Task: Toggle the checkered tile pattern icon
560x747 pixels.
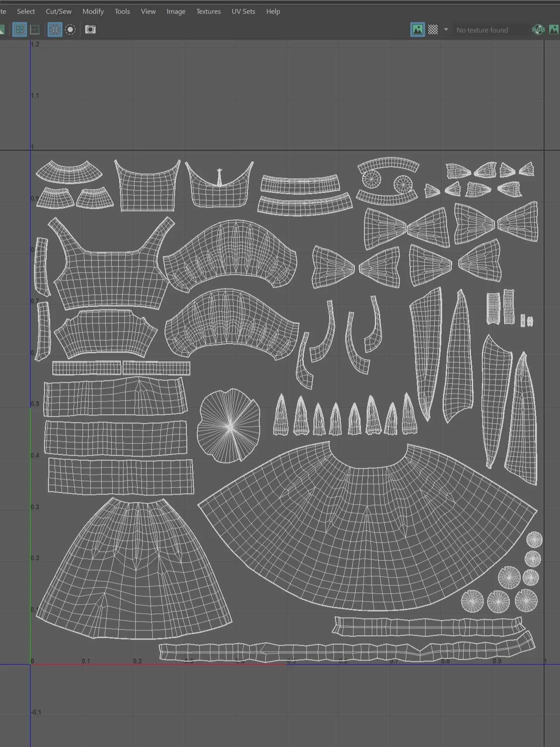Action: [433, 30]
